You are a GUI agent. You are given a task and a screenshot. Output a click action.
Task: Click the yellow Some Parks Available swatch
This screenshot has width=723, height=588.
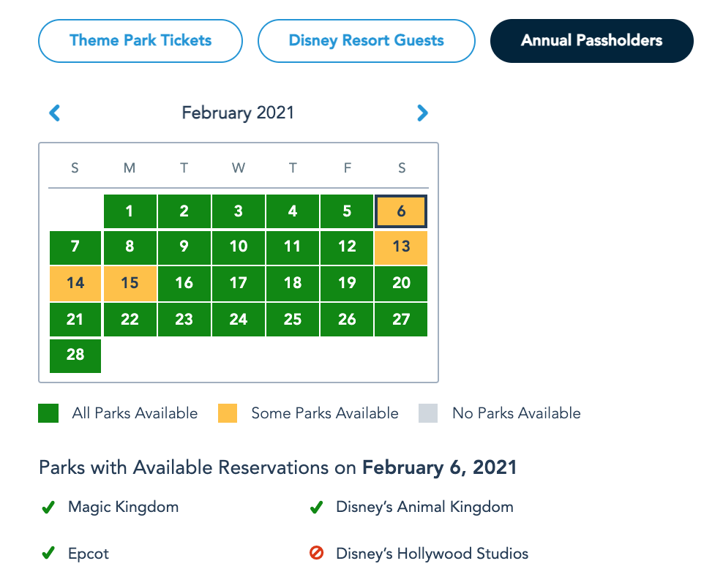tap(228, 413)
